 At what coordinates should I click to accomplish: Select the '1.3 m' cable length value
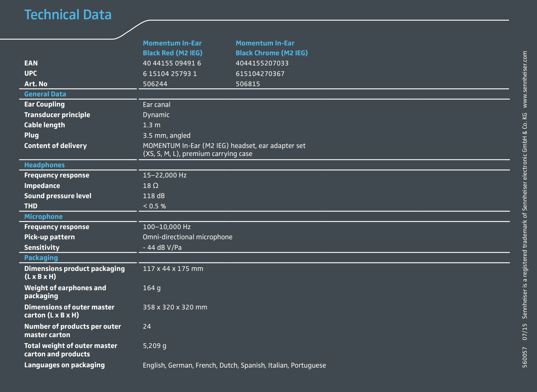[151, 125]
